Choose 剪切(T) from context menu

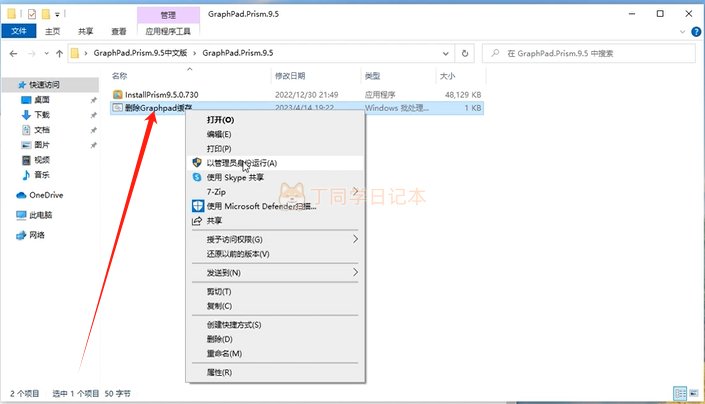275,292
